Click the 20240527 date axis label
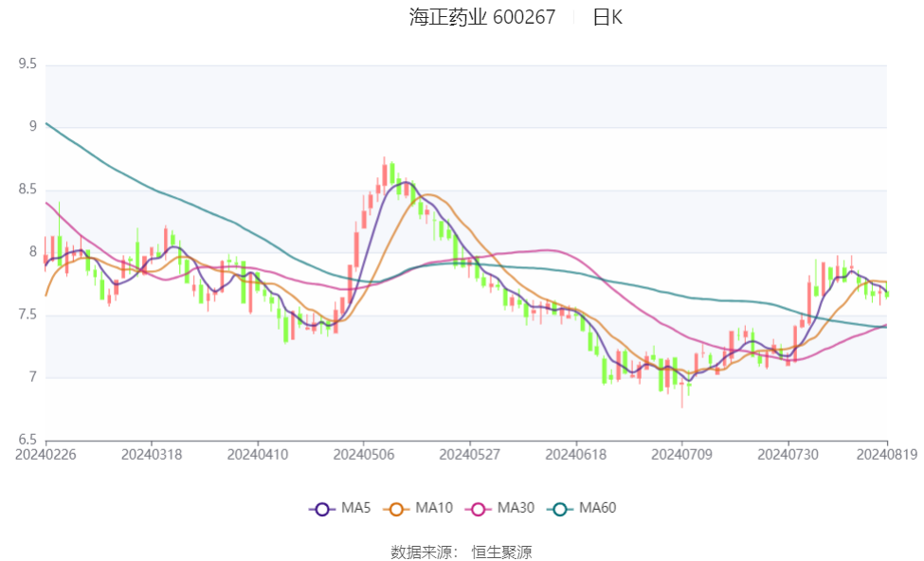Image resolution: width=924 pixels, height=561 pixels. coord(470,454)
